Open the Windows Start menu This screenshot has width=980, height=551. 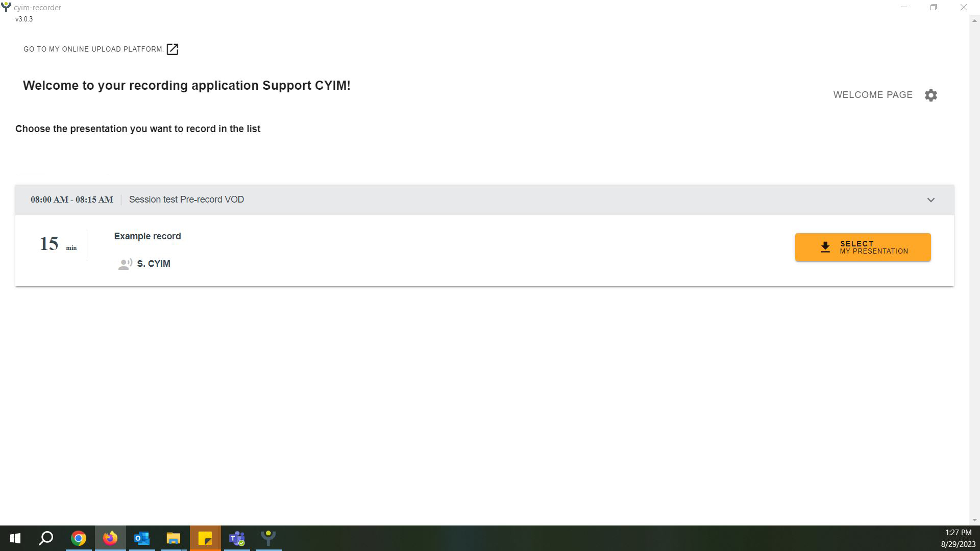pos(15,538)
